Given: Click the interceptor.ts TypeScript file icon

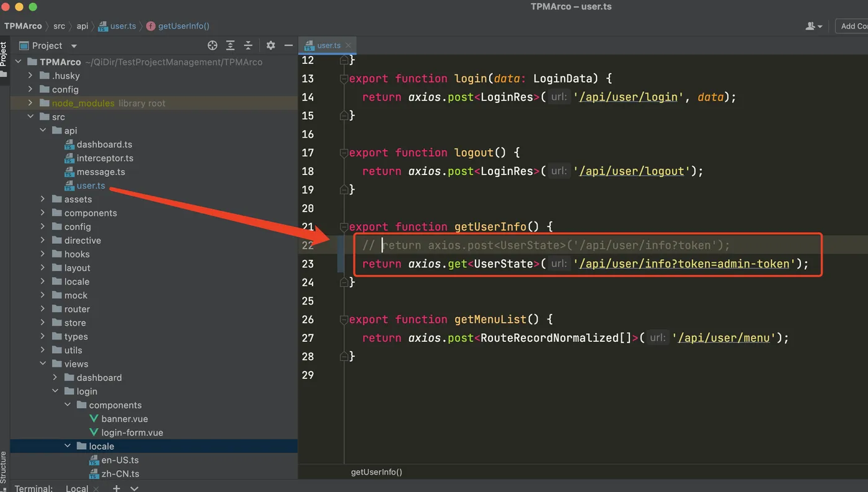Looking at the screenshot, I should tap(69, 158).
